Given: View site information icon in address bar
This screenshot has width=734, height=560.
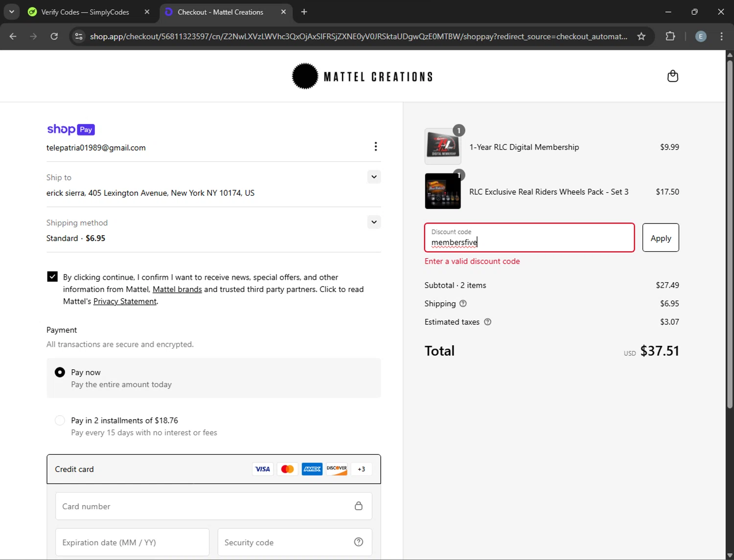Looking at the screenshot, I should pyautogui.click(x=79, y=36).
